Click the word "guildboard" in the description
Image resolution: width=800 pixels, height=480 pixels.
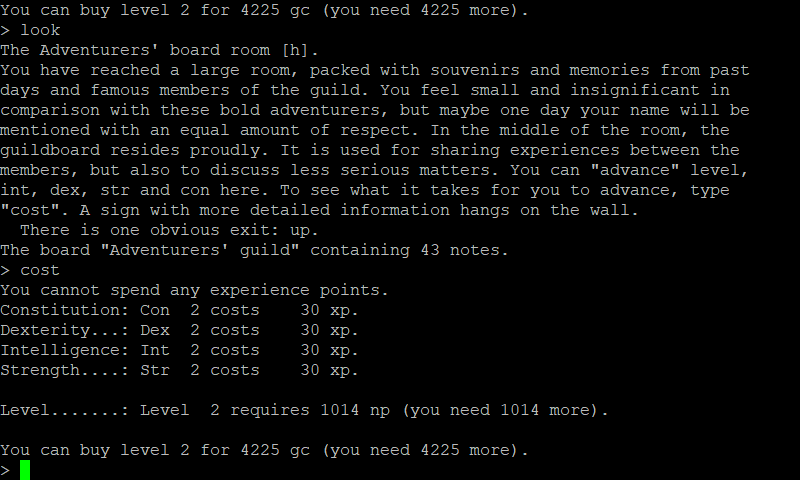[x=50, y=150]
